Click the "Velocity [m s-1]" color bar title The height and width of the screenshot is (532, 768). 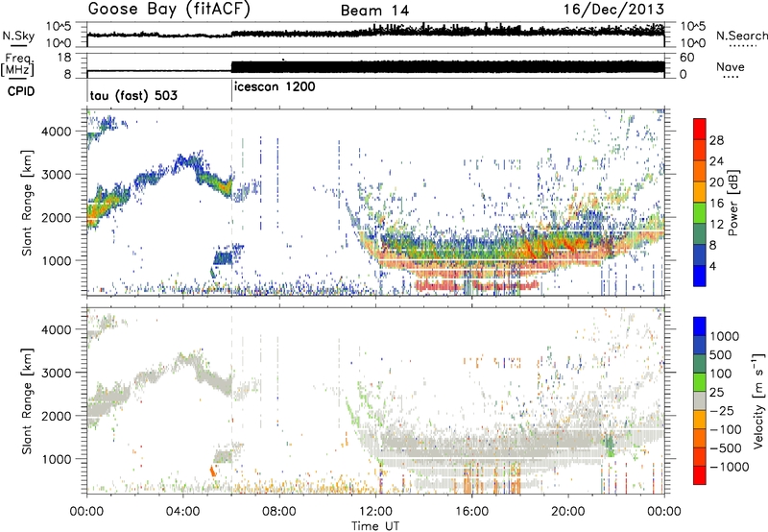coord(758,400)
